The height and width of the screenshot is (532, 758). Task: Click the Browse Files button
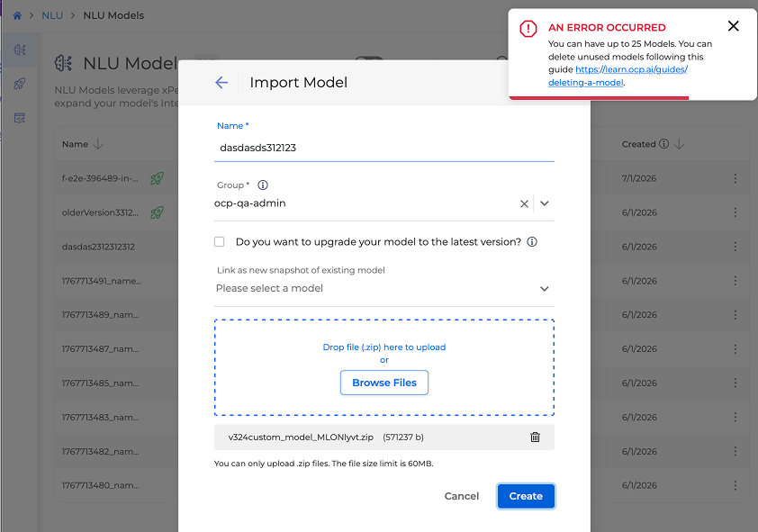384,383
